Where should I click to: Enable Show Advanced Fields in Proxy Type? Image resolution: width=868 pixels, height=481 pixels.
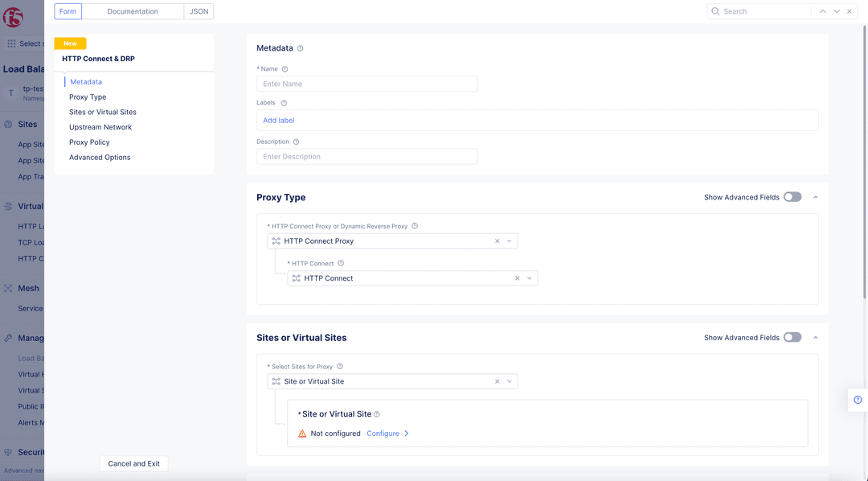coord(792,197)
